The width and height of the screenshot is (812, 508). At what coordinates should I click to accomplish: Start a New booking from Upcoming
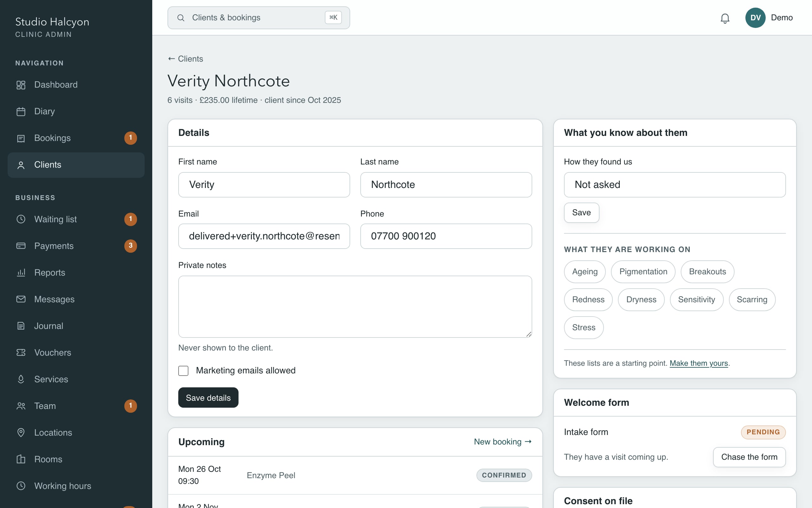click(502, 441)
